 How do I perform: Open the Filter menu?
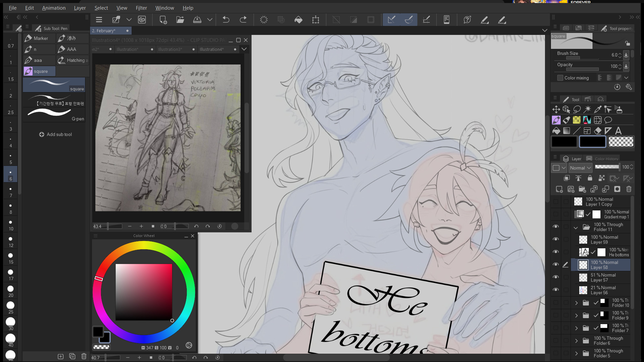click(x=141, y=8)
